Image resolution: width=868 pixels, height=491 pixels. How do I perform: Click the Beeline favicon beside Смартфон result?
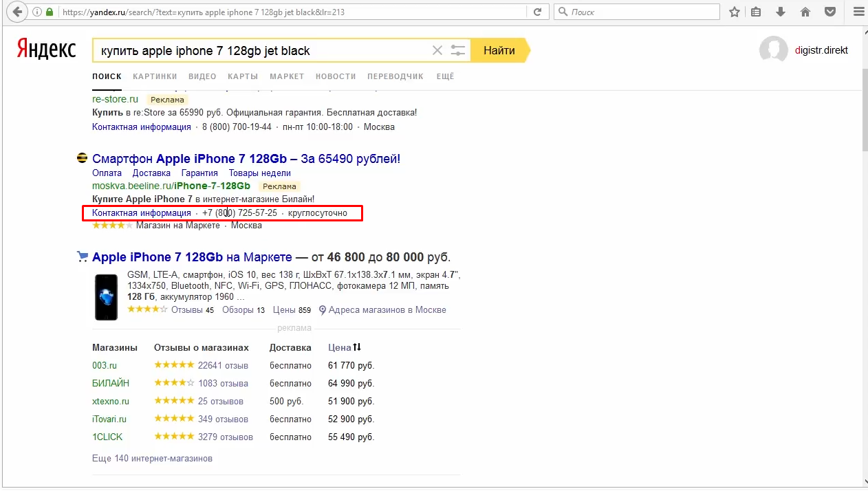(x=82, y=159)
